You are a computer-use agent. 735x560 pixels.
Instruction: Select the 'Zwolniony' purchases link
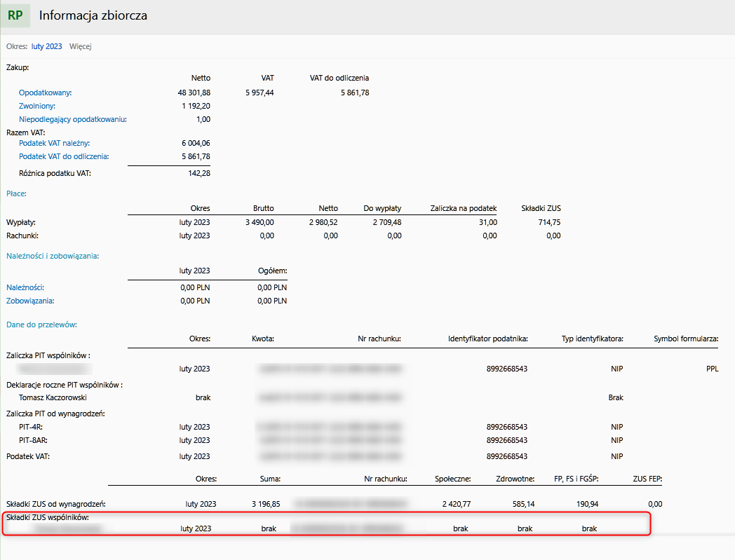click(x=37, y=106)
